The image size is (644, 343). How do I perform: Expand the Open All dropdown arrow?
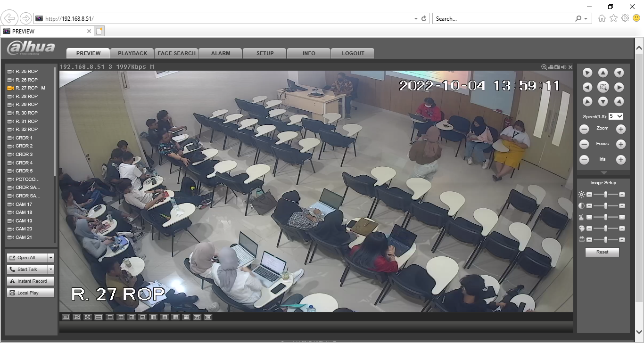coord(51,258)
